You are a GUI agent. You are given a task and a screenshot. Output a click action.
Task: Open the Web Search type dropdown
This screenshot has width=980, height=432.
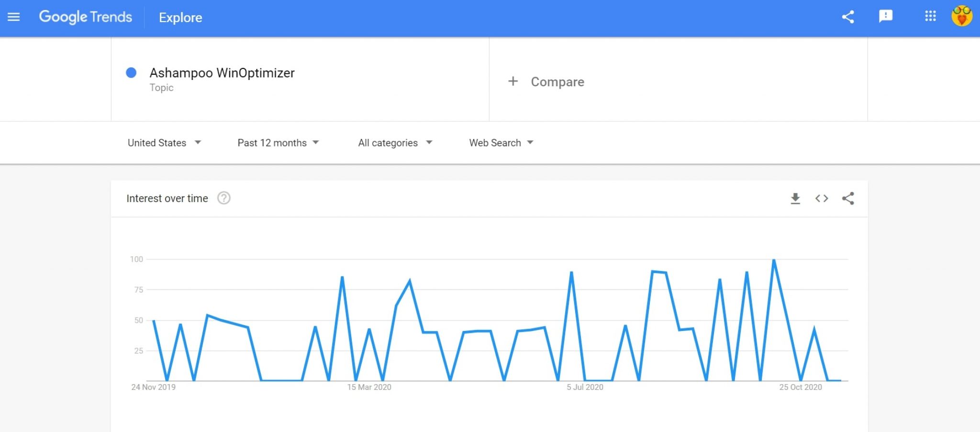pos(501,143)
